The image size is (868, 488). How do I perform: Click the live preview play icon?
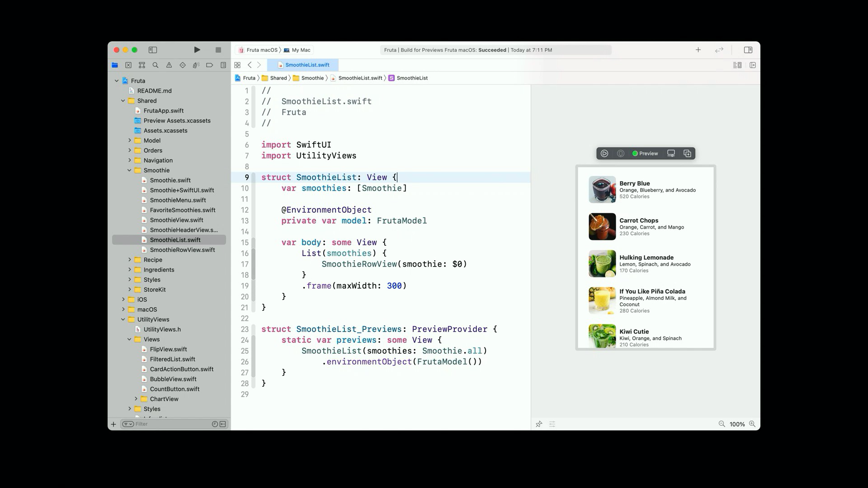pos(604,154)
